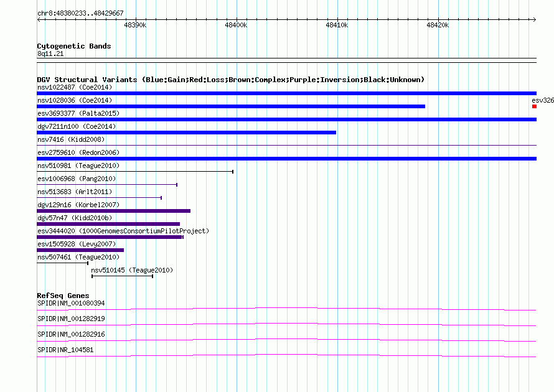Select the magenta transcript line for SPIDR|NR_104581

pos(286,356)
